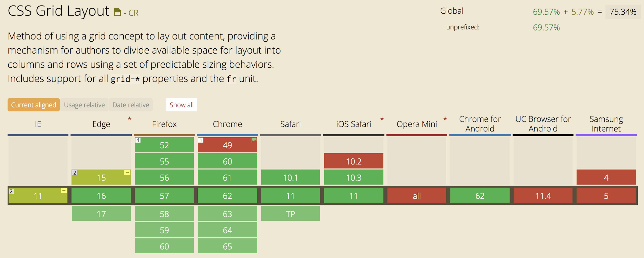Click the spec document icon beside title
644x258 pixels.
(x=117, y=12)
